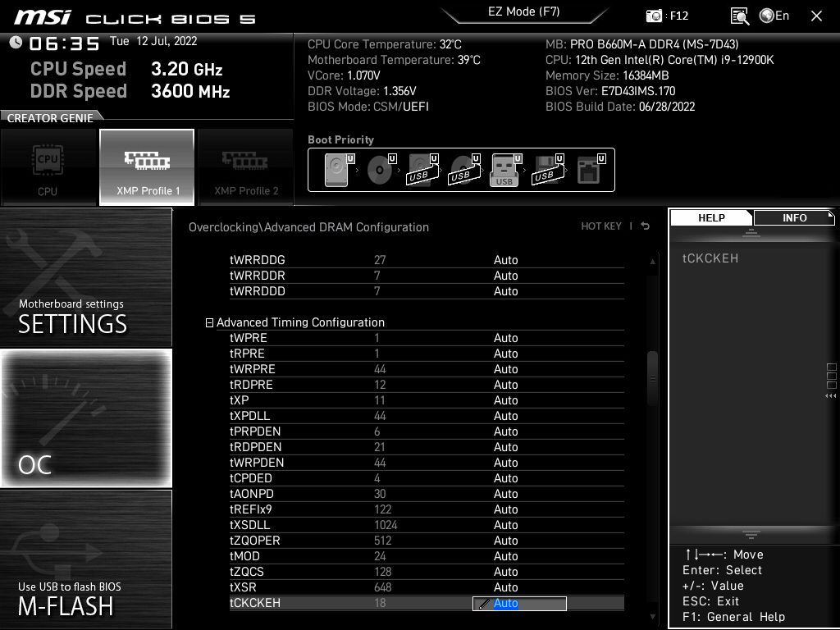
Task: Select the tCPDED timing row
Action: pyautogui.click(x=427, y=478)
